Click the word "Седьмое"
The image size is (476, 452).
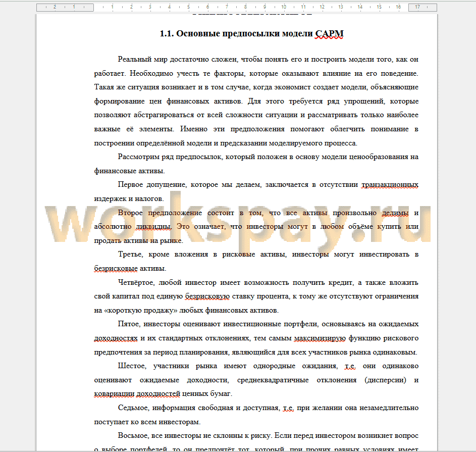(x=134, y=408)
